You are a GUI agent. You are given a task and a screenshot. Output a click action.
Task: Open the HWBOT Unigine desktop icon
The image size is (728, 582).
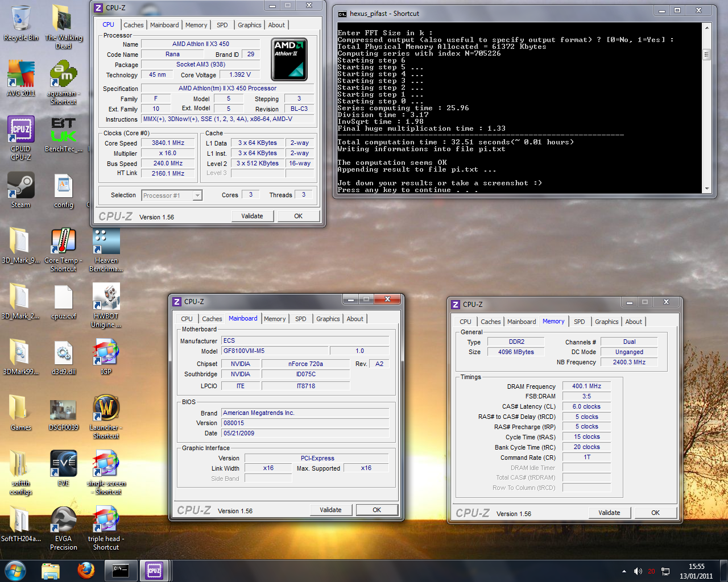pyautogui.click(x=106, y=305)
